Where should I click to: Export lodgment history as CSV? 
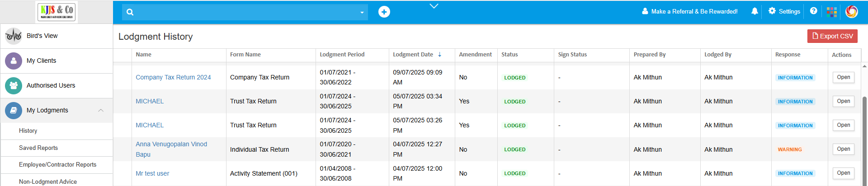pyautogui.click(x=832, y=36)
